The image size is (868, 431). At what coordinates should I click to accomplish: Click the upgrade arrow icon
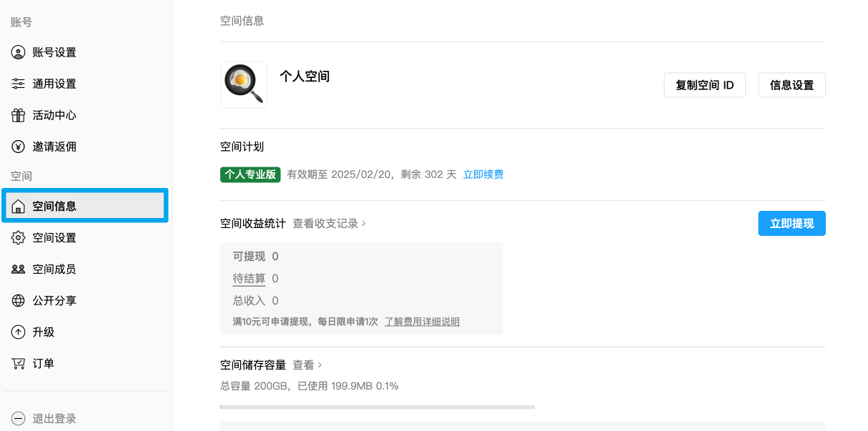point(19,332)
